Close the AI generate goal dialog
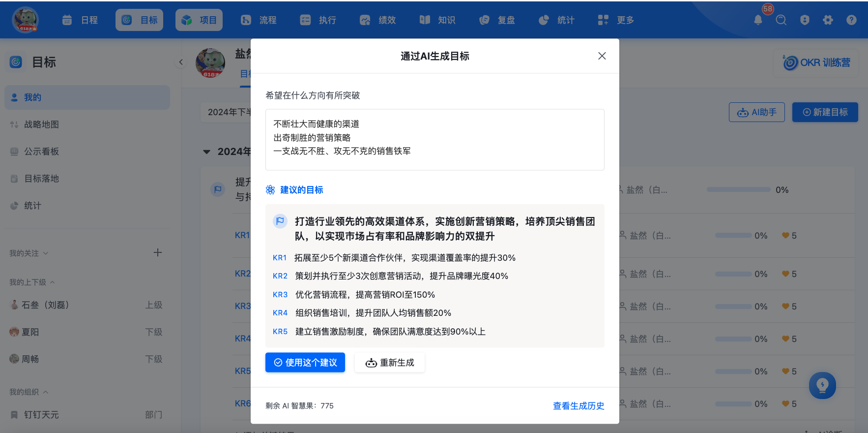Screen dimensions: 868x433 tap(602, 56)
